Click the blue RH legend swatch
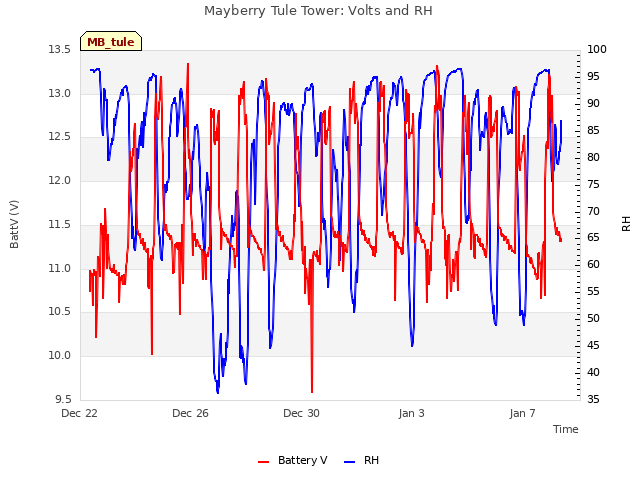Image resolution: width=640 pixels, height=480 pixels. (350, 462)
